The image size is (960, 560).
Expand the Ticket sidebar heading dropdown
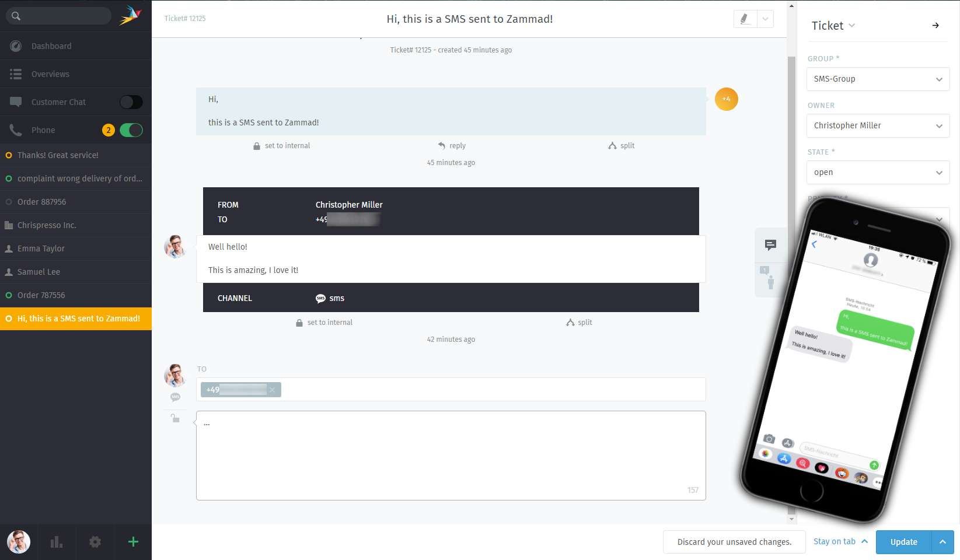(833, 26)
